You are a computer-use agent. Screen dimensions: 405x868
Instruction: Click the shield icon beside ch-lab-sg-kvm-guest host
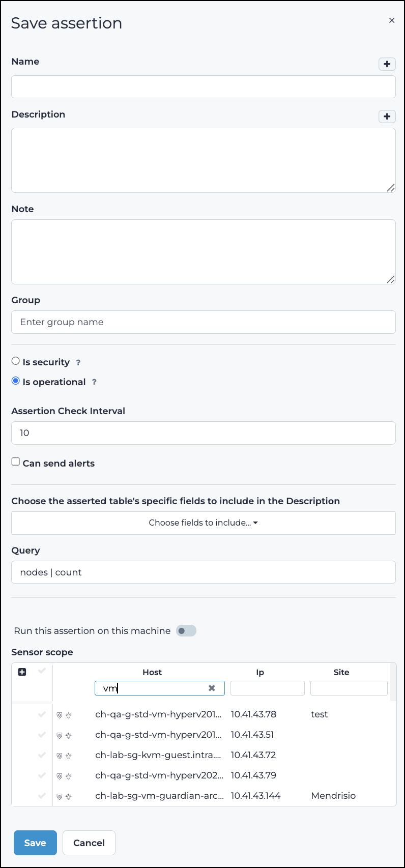59,756
